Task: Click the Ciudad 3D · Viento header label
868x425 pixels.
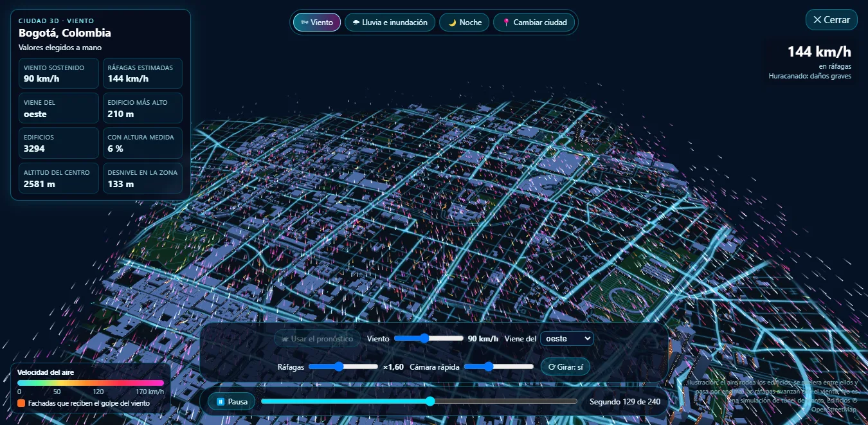Action: pos(56,21)
